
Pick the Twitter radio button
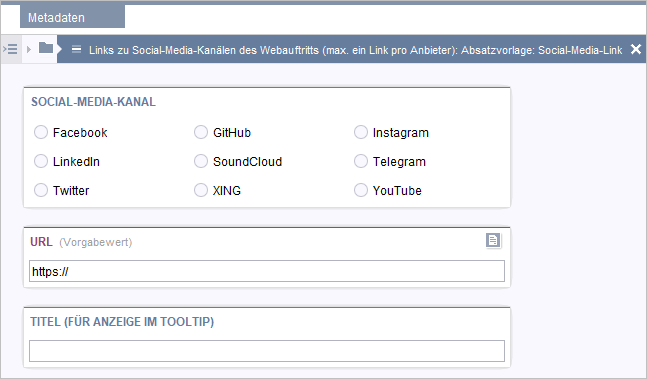tap(41, 190)
